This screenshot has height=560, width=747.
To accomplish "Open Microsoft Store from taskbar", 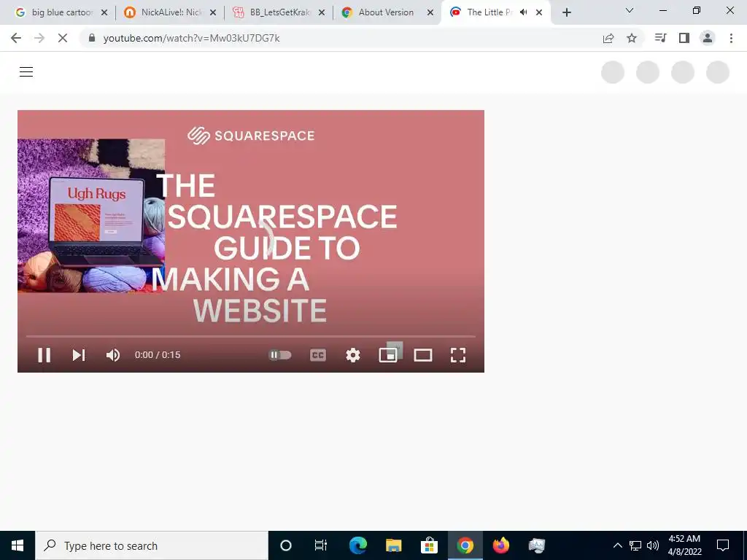I will pyautogui.click(x=429, y=545).
